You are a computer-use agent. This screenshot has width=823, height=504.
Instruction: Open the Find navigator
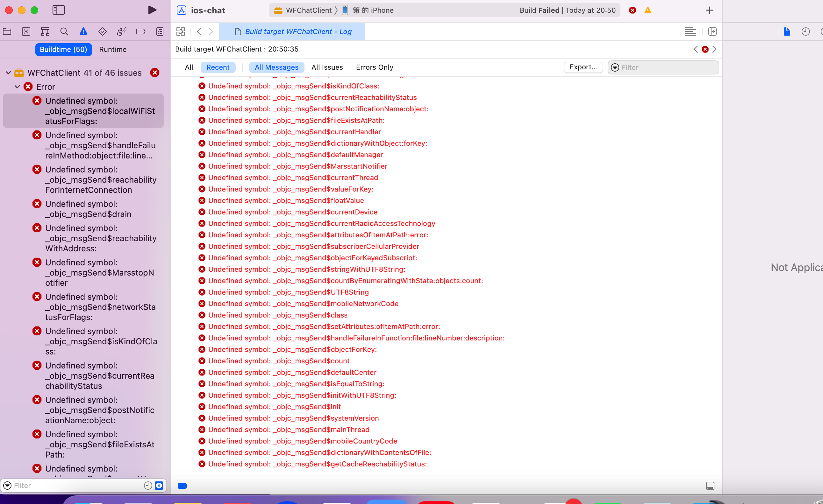(x=64, y=31)
